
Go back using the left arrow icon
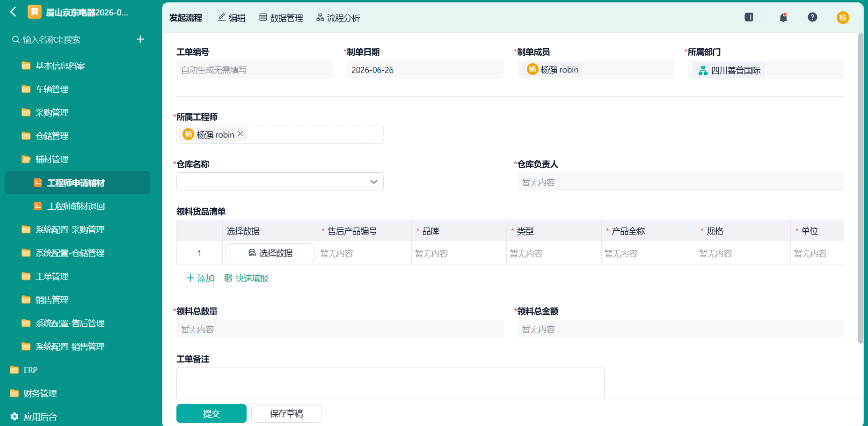click(13, 12)
